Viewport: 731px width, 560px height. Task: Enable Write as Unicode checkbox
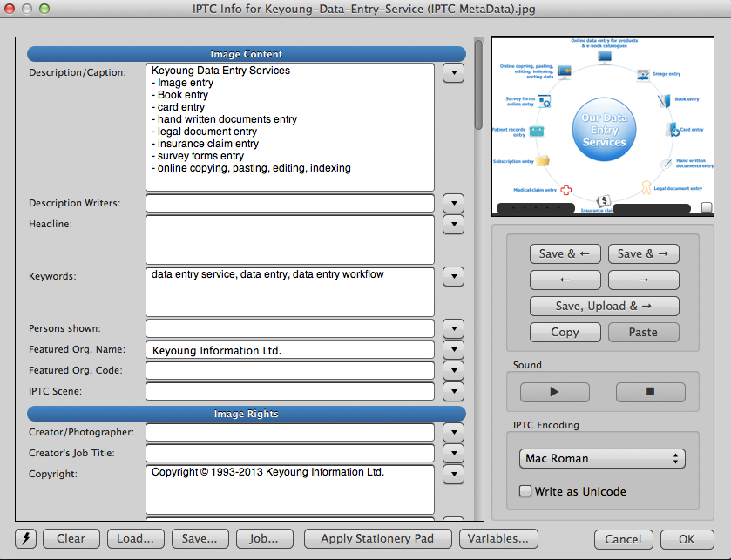tap(525, 491)
